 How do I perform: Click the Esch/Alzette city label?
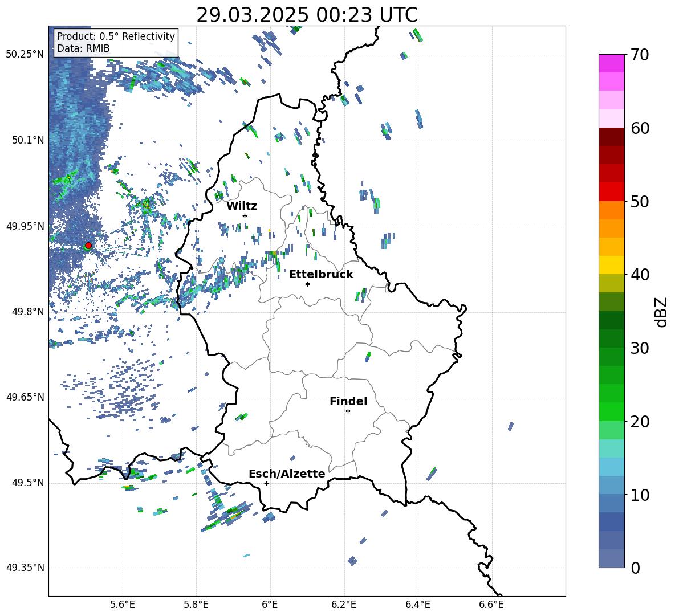click(287, 474)
